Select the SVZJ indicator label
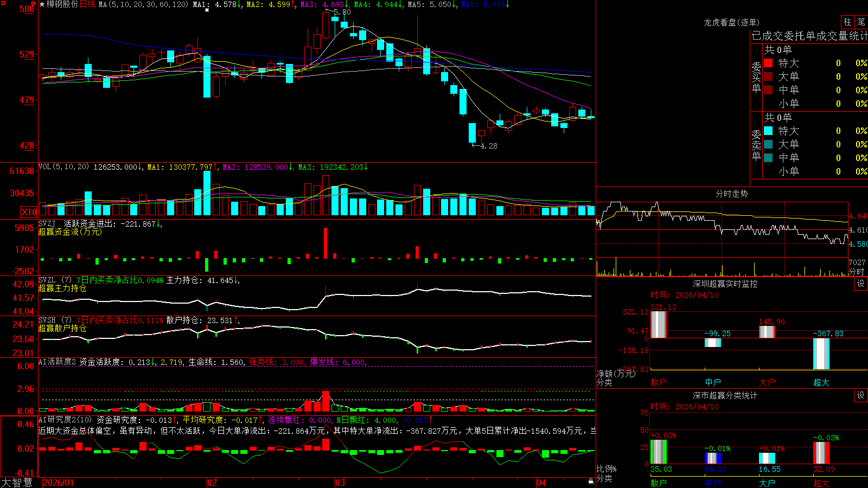The width and height of the screenshot is (868, 488). pos(47,223)
